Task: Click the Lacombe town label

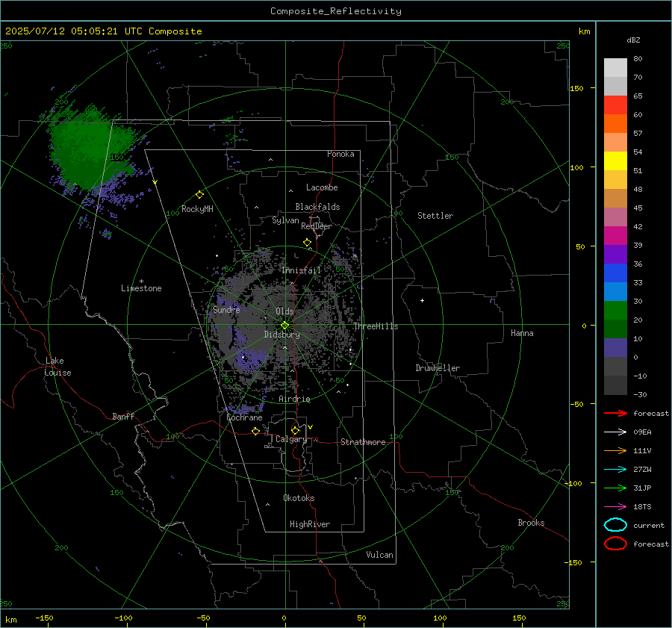Action: [x=322, y=187]
